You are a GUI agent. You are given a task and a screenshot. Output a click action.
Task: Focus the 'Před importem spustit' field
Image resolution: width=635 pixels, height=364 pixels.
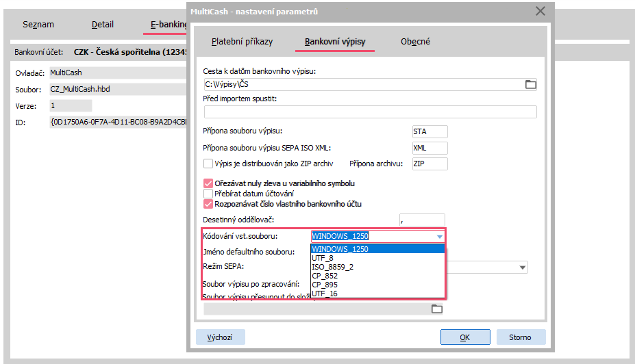coord(370,112)
